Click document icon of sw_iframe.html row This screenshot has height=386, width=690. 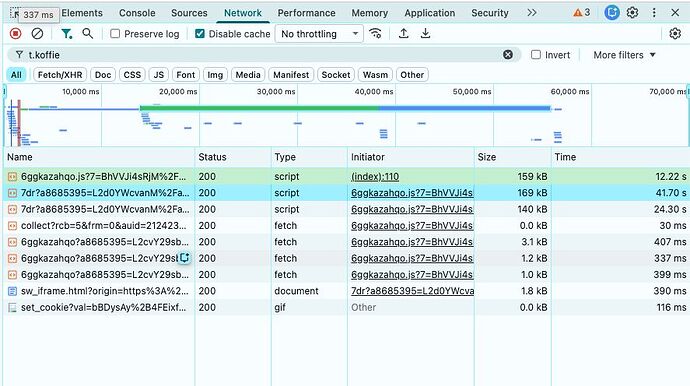[x=12, y=291]
